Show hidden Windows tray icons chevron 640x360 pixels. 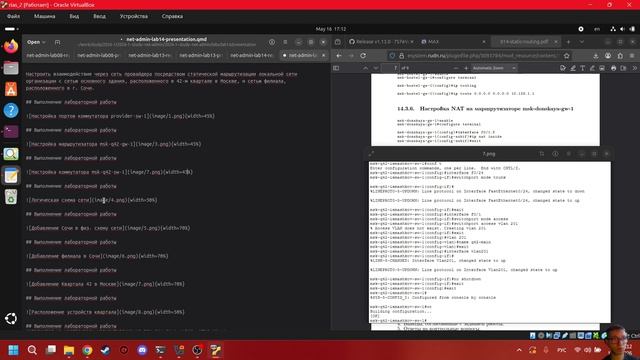click(x=519, y=350)
